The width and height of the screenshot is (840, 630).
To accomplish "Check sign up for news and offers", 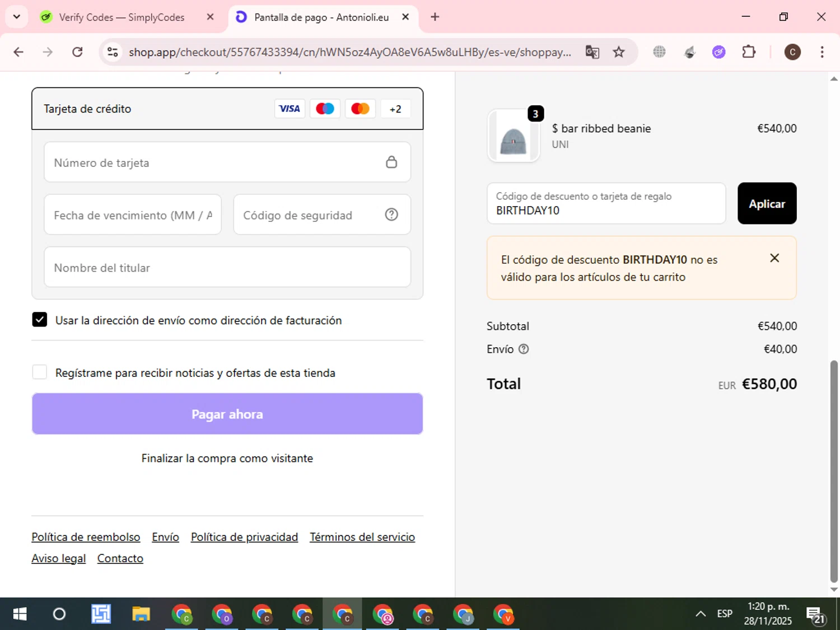I will (x=40, y=372).
